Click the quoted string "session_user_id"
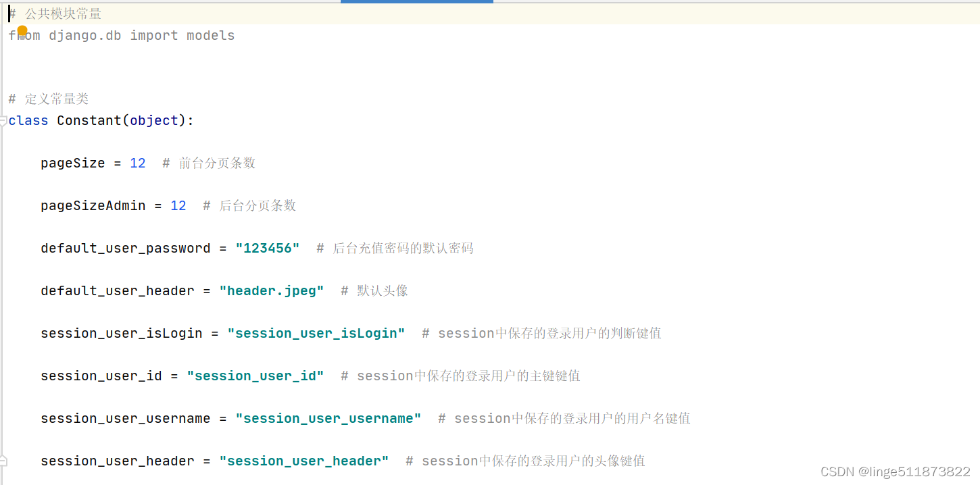Image resolution: width=980 pixels, height=485 pixels. [255, 376]
